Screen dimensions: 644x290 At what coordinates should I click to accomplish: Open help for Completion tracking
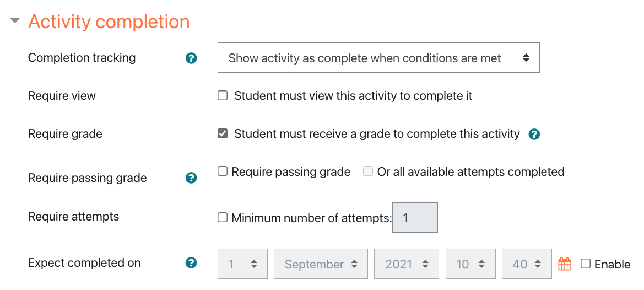pos(191,58)
